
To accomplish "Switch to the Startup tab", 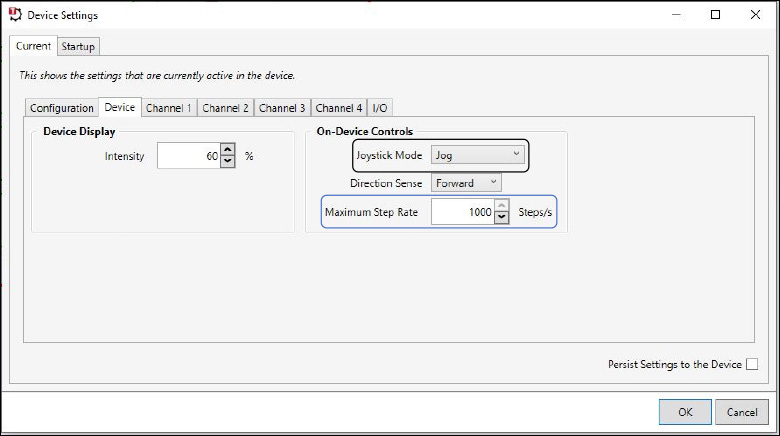I will tap(78, 46).
